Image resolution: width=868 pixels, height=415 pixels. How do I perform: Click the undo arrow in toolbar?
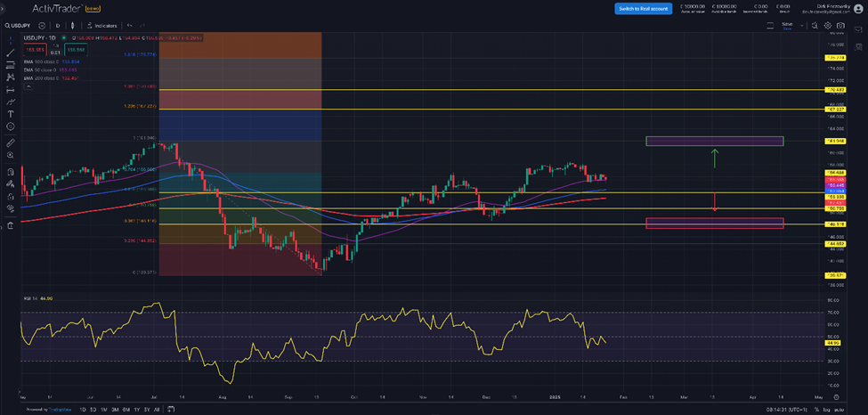pos(130,26)
